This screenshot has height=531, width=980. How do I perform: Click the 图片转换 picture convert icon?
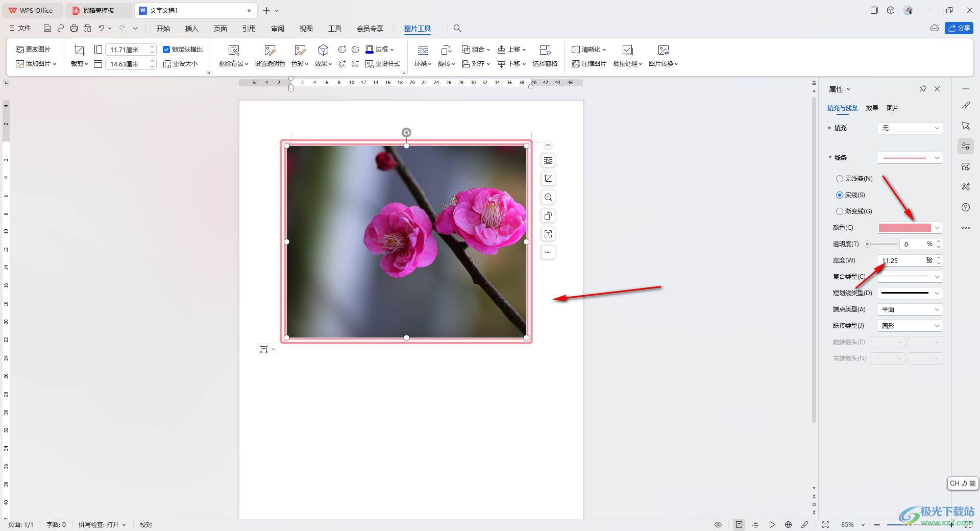tap(664, 50)
